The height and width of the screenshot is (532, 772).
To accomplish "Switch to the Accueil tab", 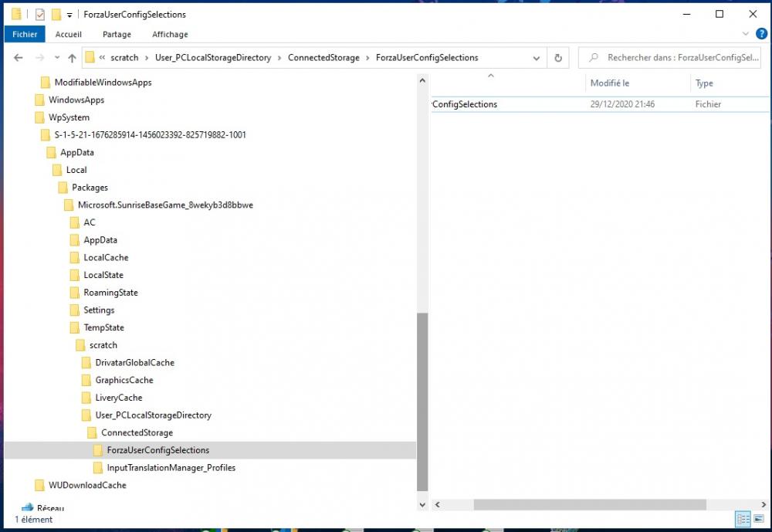I will click(x=69, y=34).
